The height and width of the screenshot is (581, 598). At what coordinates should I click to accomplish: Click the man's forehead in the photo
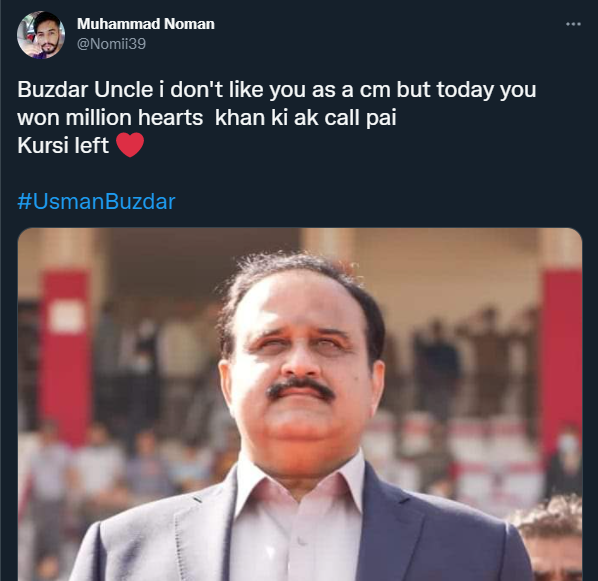click(x=299, y=301)
